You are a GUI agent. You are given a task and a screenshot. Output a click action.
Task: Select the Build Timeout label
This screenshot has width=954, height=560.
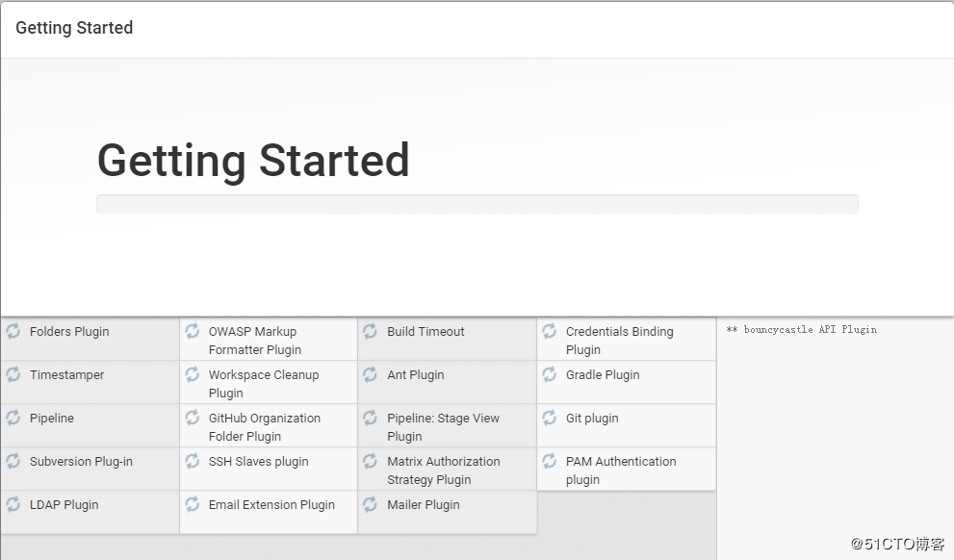pyautogui.click(x=425, y=331)
